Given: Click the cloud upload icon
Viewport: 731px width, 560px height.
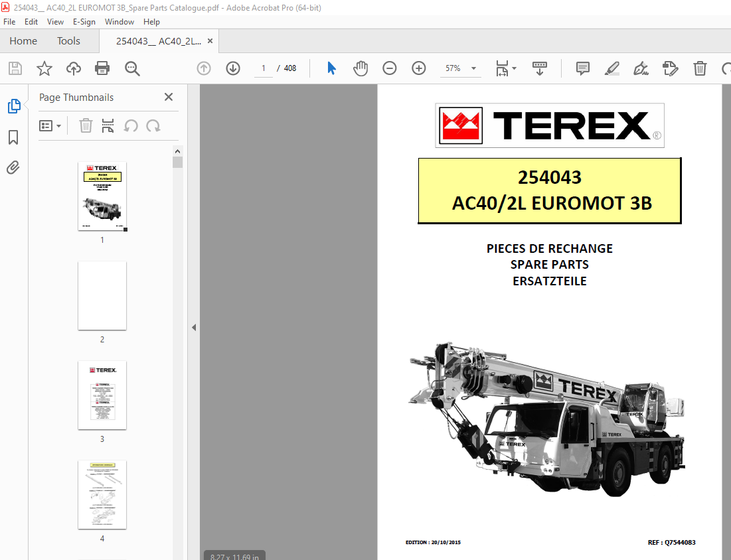Looking at the screenshot, I should (x=73, y=68).
